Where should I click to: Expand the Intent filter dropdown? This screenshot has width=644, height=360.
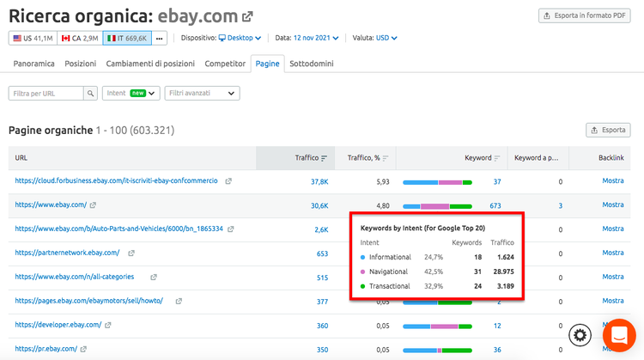point(131,94)
